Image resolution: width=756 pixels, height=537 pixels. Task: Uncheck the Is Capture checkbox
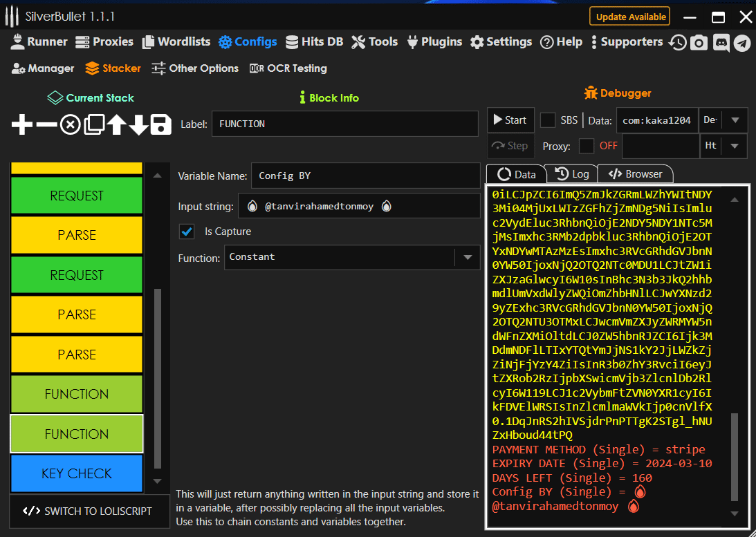point(187,232)
